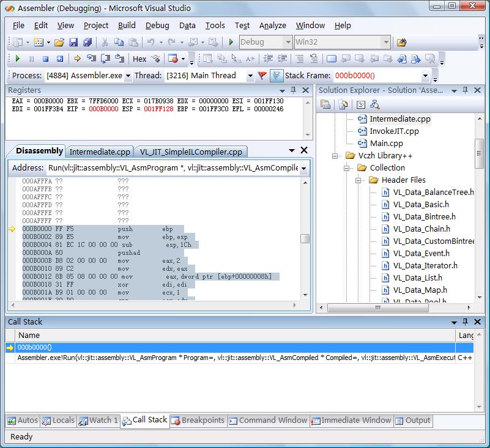
Task: Stop debugging with the square icon
Action: coord(45,59)
